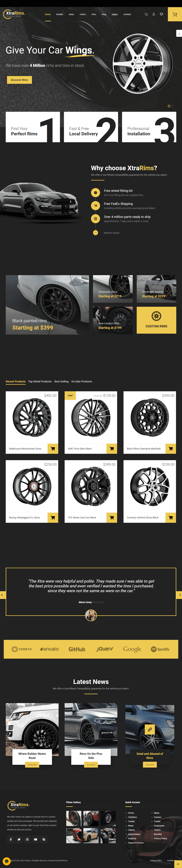Open the shopping cart in header
This screenshot has height=868, width=182.
click(175, 14)
